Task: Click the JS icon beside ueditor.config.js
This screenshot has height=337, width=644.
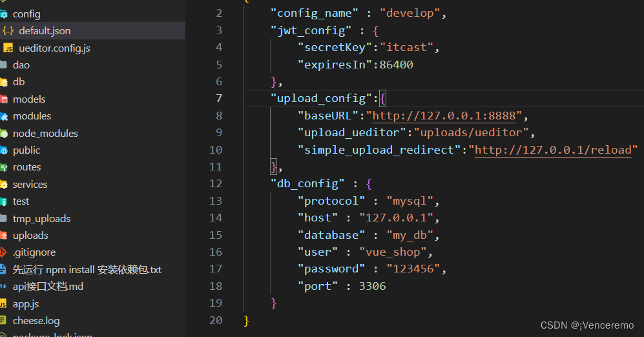Action: point(8,48)
